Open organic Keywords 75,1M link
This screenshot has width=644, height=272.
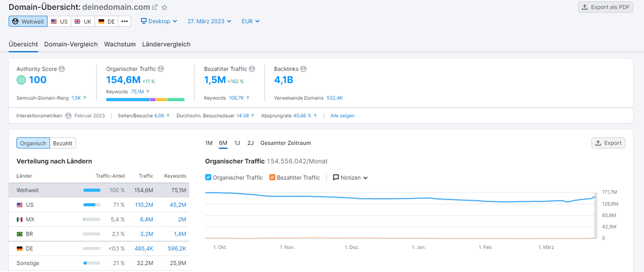pos(138,92)
